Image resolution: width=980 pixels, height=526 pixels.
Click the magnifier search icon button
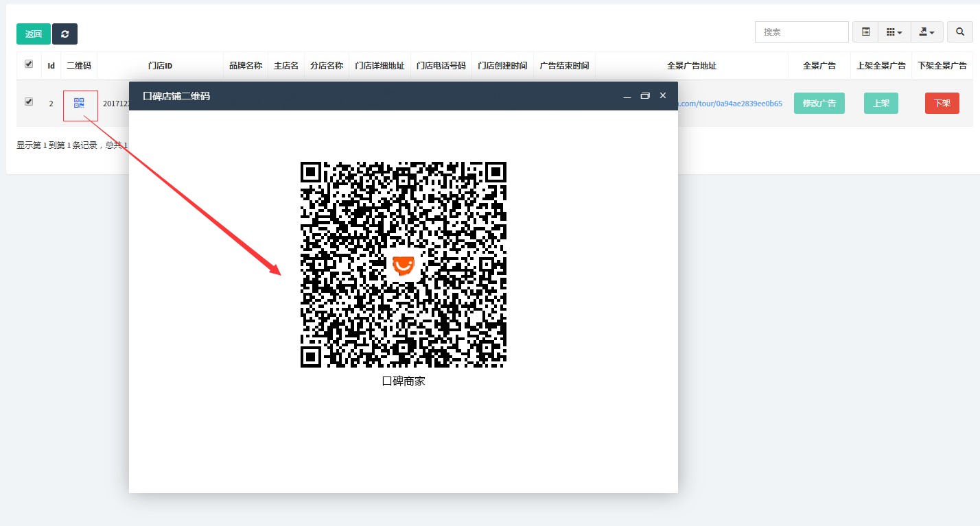[x=960, y=32]
